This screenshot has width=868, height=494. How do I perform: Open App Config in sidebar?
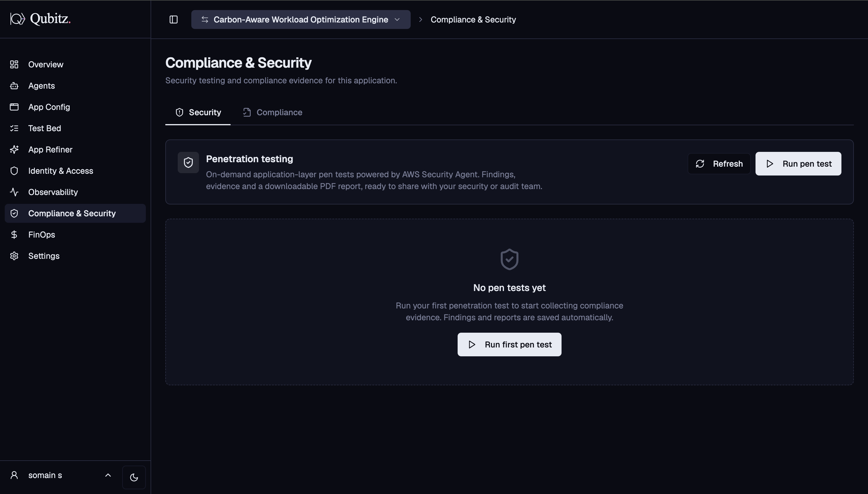pos(75,107)
